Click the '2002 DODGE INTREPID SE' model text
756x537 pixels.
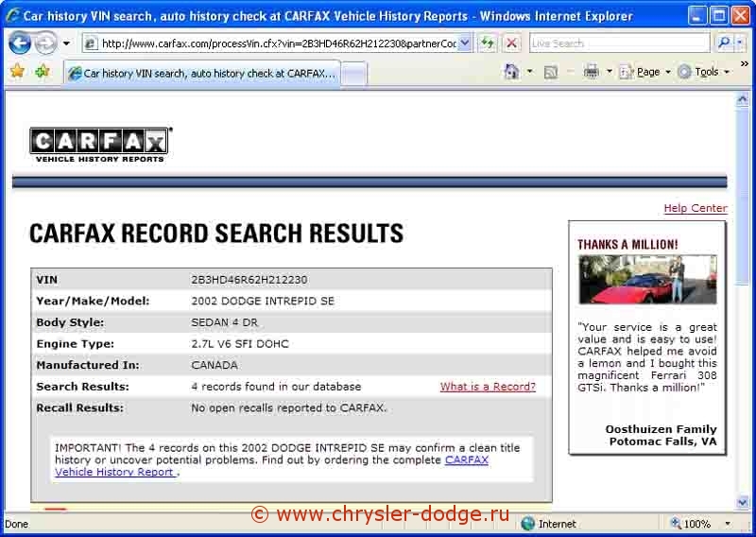pos(263,301)
